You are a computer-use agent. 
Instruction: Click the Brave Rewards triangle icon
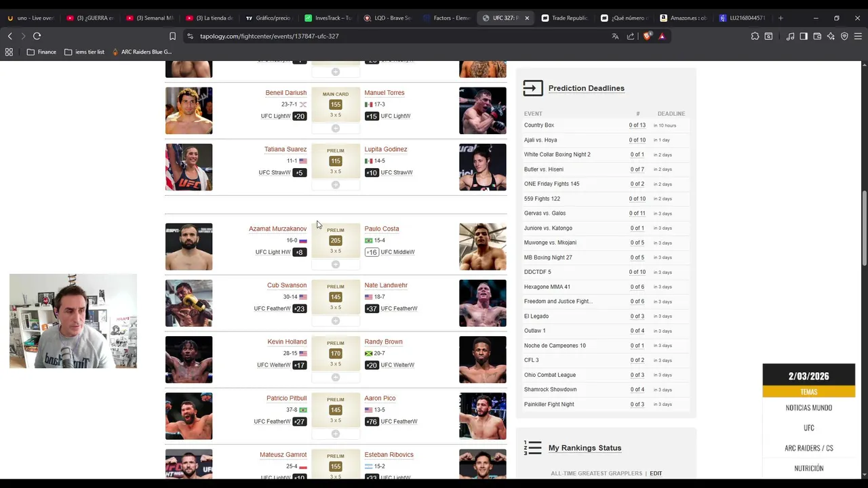[662, 36]
